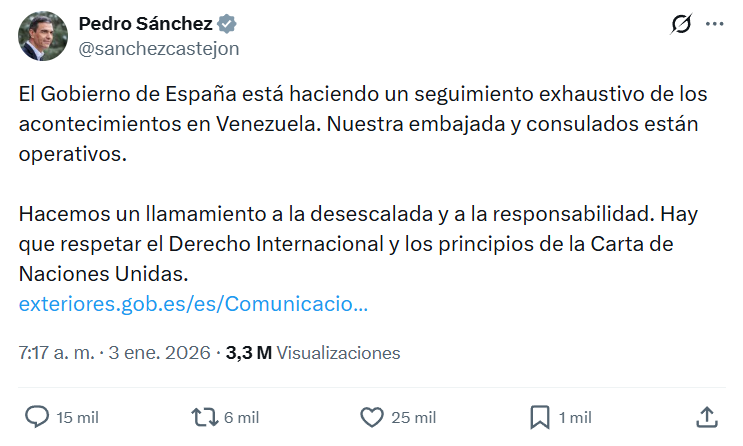Click the @sanchezcastejon handle
743x446 pixels.
[158, 48]
